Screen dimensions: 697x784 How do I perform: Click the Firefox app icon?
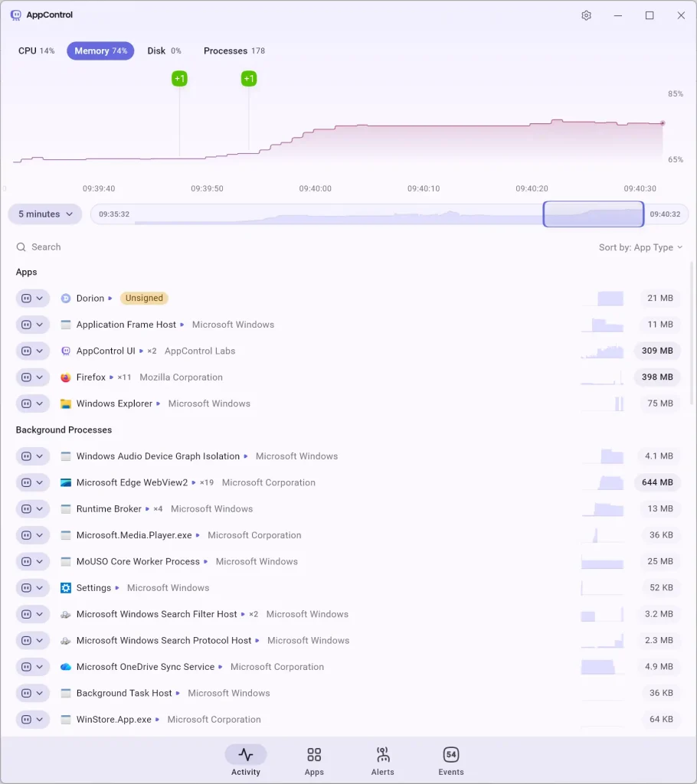pyautogui.click(x=66, y=377)
